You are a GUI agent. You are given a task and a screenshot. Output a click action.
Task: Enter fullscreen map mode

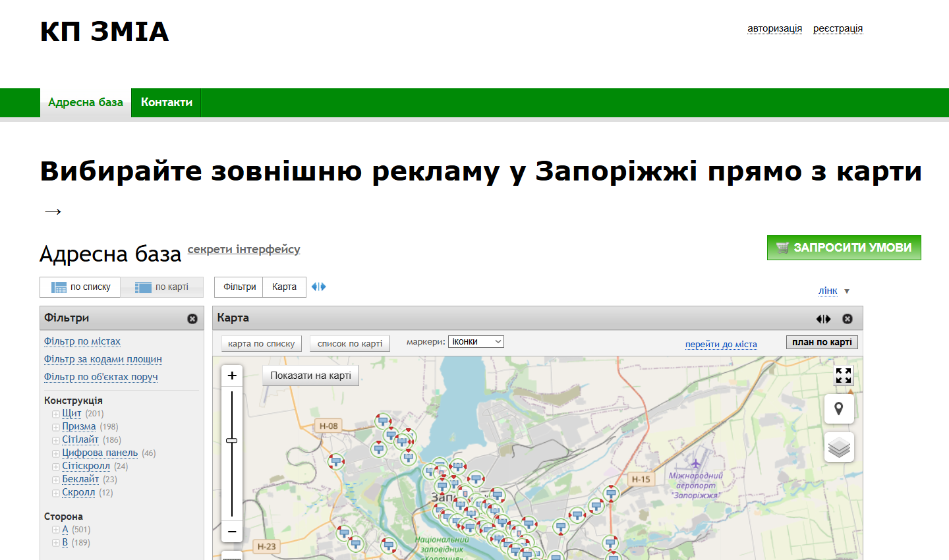(844, 376)
